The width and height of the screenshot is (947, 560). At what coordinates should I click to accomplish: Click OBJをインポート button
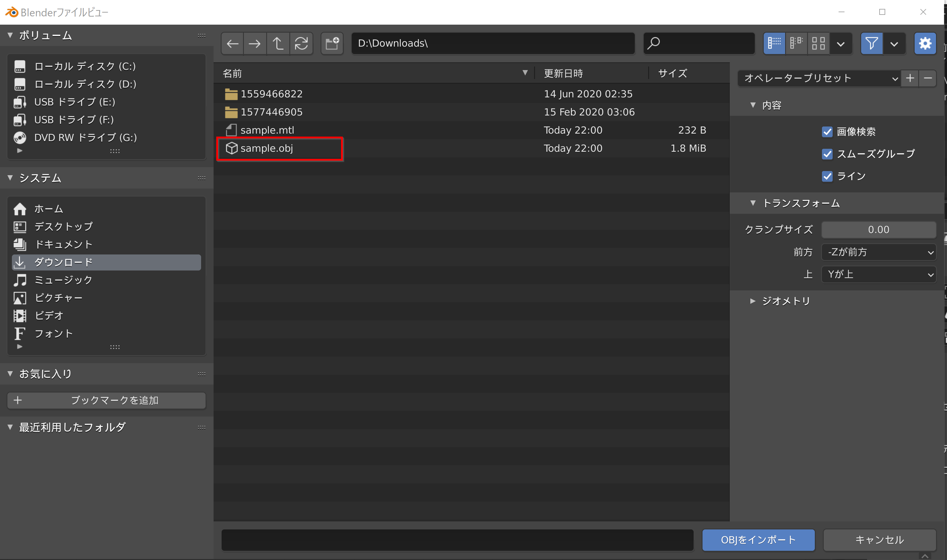pos(758,540)
